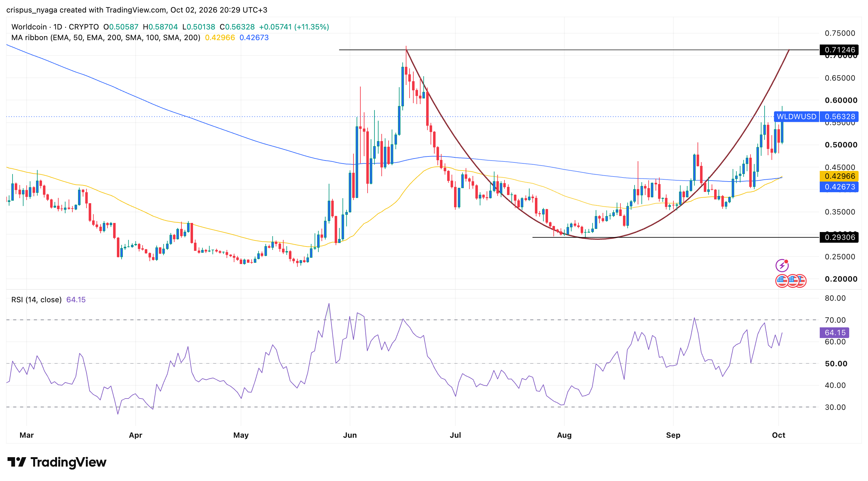Click the blue 0.42673 moving average label
Image resolution: width=868 pixels, height=481 pixels.
coord(839,187)
